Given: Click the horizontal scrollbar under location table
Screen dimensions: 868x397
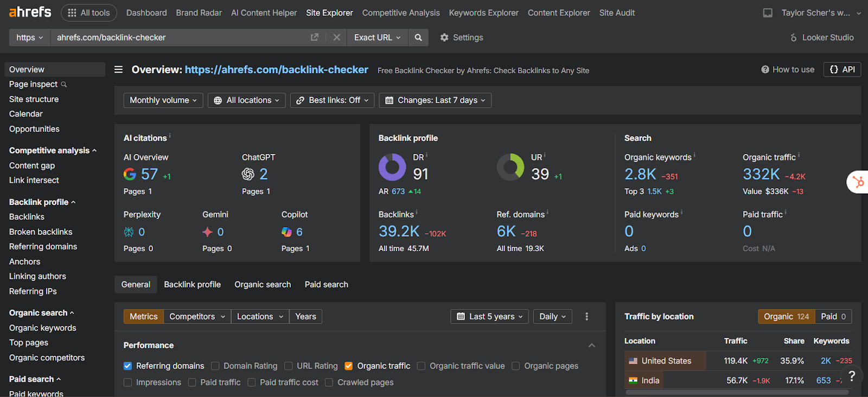Looking at the screenshot, I should pos(738,392).
